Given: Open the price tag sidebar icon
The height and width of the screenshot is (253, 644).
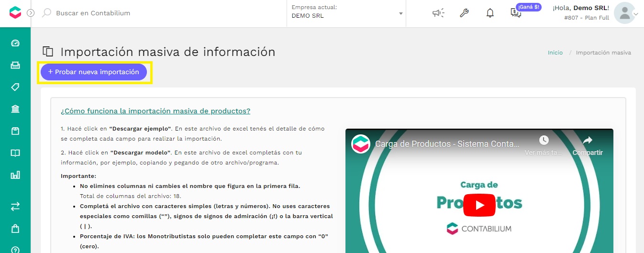Looking at the screenshot, I should pos(15,87).
